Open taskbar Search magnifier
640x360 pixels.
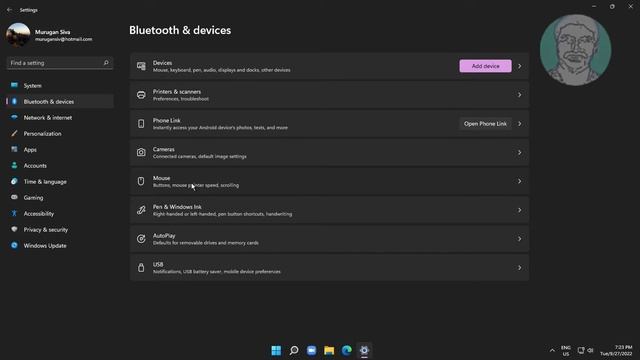[x=294, y=350]
